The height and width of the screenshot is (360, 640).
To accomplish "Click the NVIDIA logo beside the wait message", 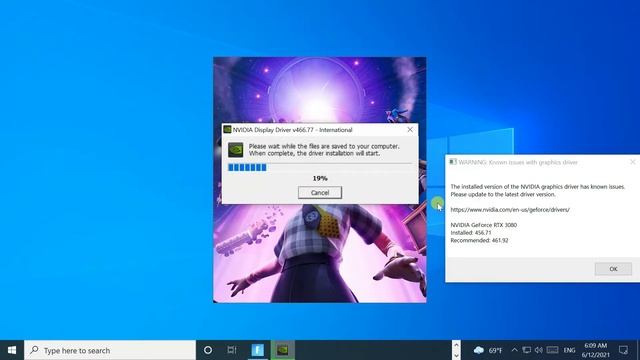I will tap(236, 150).
